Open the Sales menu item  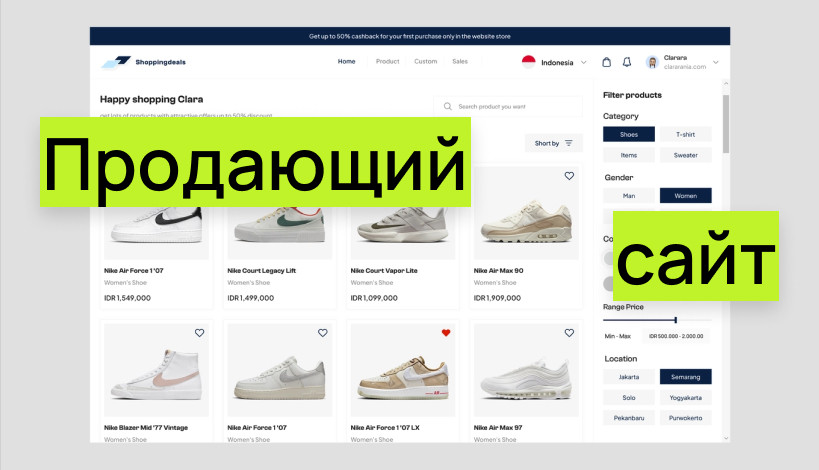[460, 62]
